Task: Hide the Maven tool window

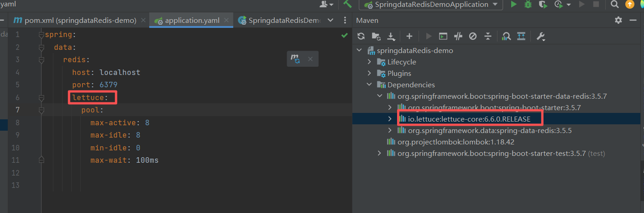Action: pyautogui.click(x=633, y=20)
